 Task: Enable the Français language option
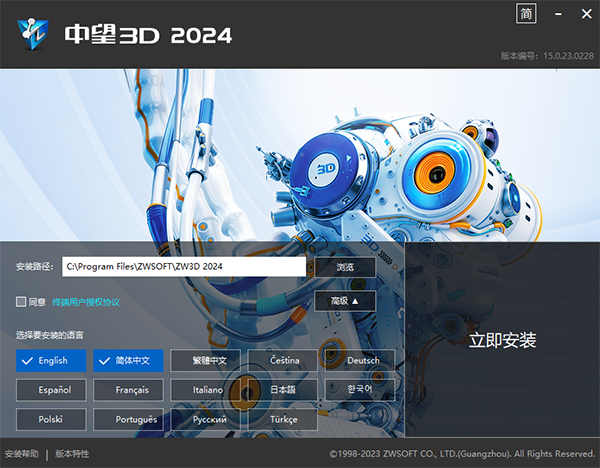click(x=129, y=389)
